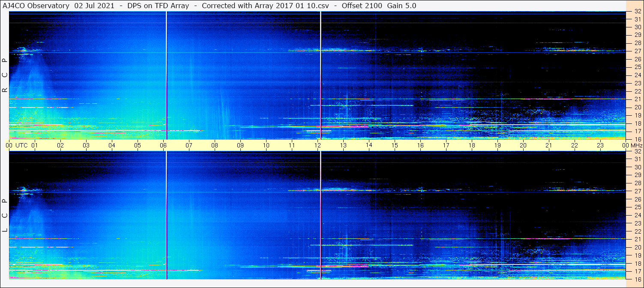
Task: Select hour 22 on the time axis
Action: pyautogui.click(x=575, y=145)
